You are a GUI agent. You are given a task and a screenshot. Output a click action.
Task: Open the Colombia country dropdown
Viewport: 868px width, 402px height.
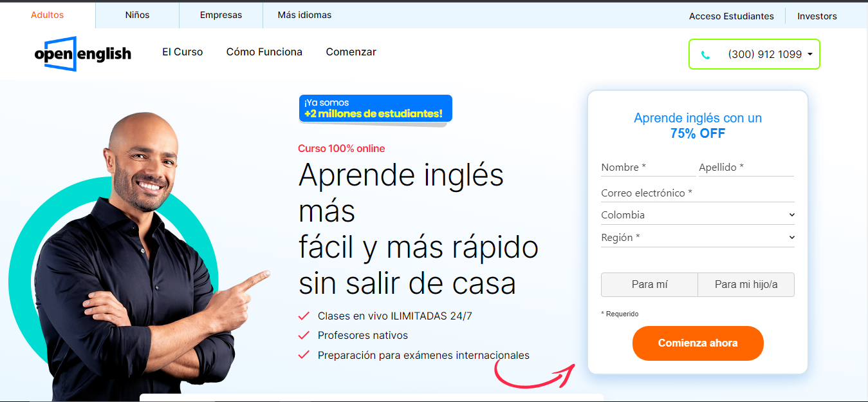tap(697, 215)
